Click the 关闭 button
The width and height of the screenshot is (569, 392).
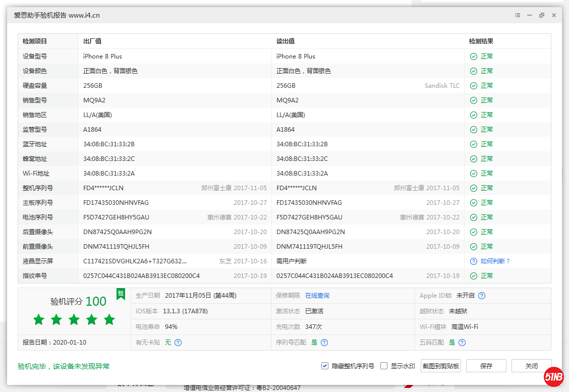[x=531, y=365]
